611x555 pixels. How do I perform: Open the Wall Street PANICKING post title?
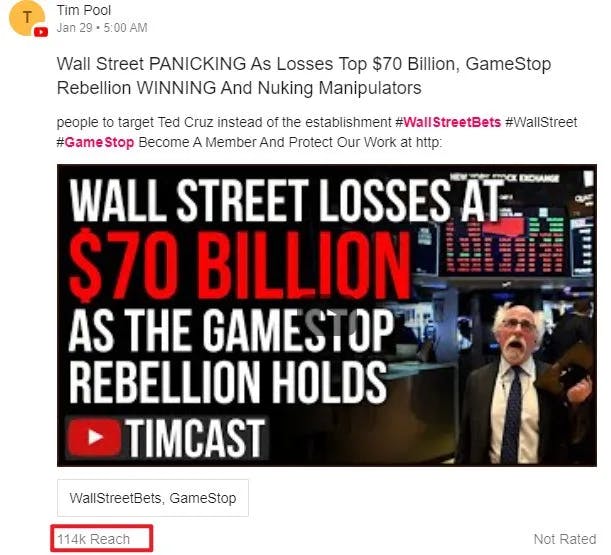click(304, 76)
